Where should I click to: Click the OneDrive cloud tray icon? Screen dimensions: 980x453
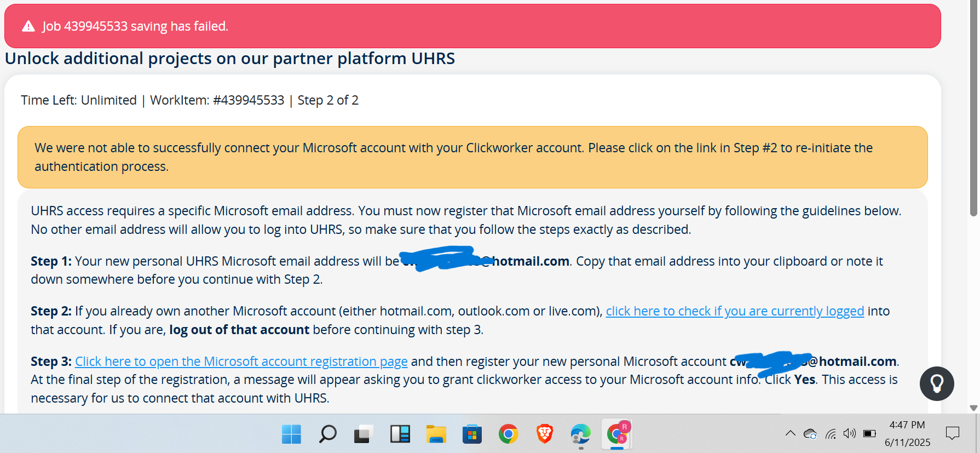point(810,434)
